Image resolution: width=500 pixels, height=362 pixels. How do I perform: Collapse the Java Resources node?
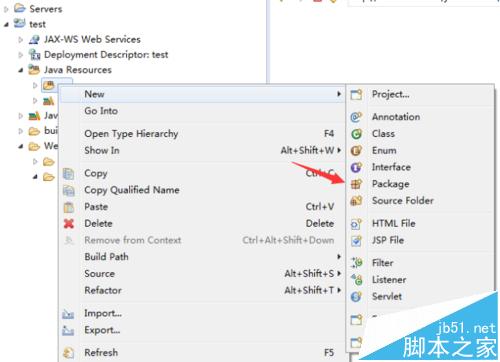(21, 70)
